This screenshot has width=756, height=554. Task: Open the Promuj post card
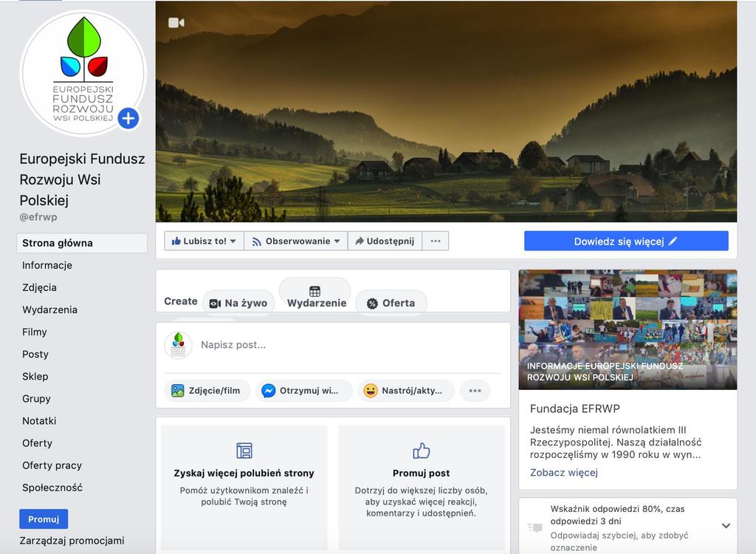point(422,488)
